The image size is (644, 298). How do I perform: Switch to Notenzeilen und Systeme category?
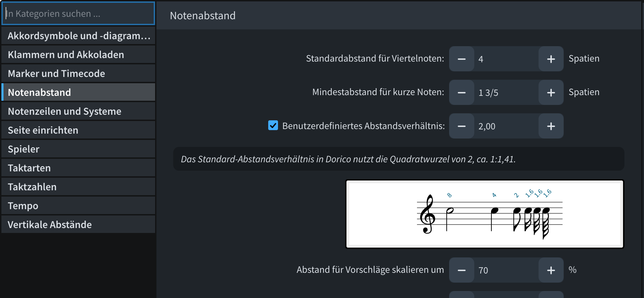[79, 112]
